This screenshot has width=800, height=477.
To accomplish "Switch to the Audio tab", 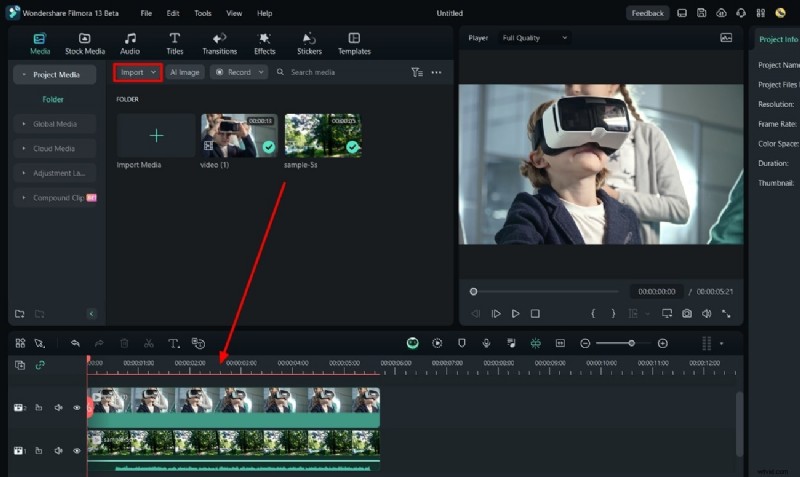I will click(130, 44).
